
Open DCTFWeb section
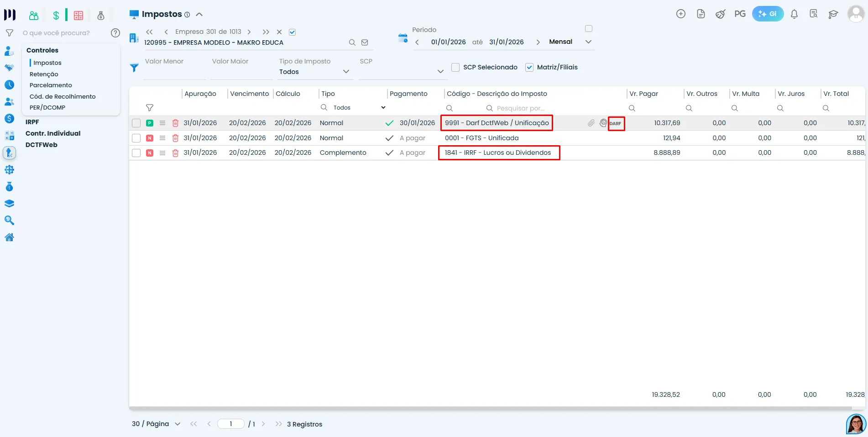[42, 145]
